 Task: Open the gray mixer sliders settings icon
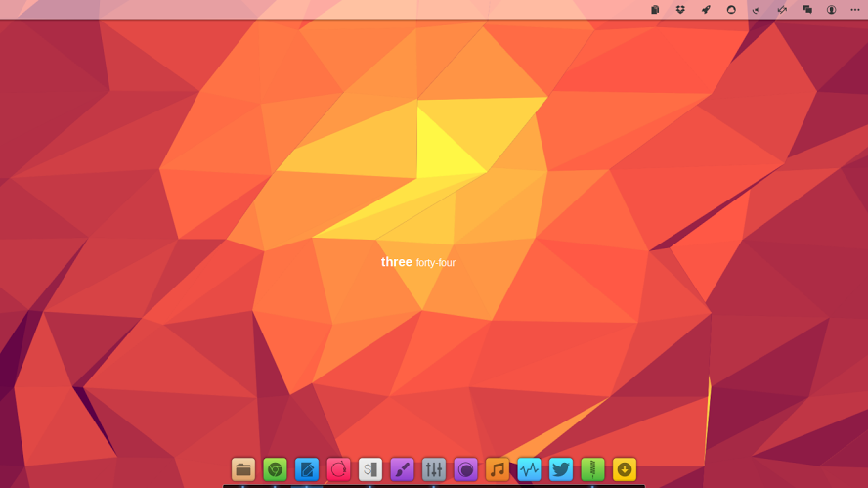(434, 469)
